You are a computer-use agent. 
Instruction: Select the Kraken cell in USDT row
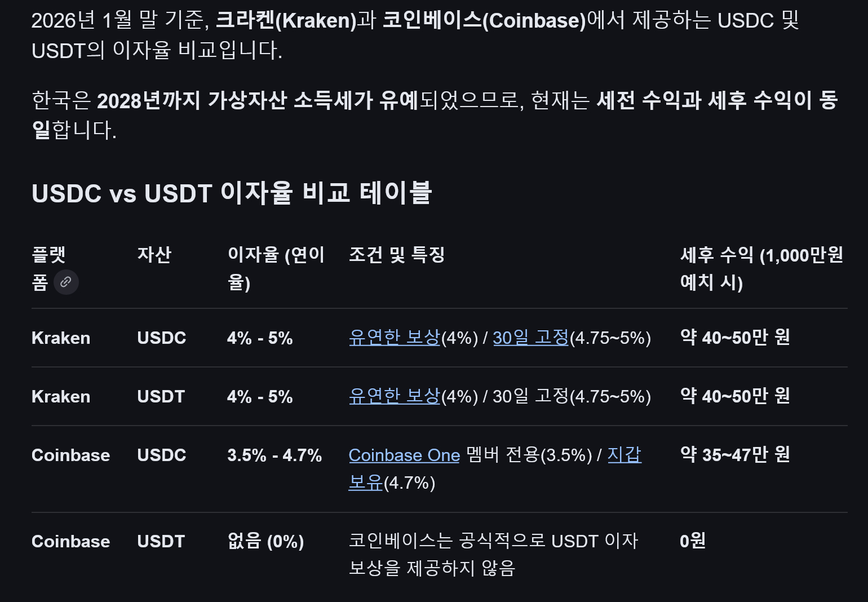tap(61, 396)
